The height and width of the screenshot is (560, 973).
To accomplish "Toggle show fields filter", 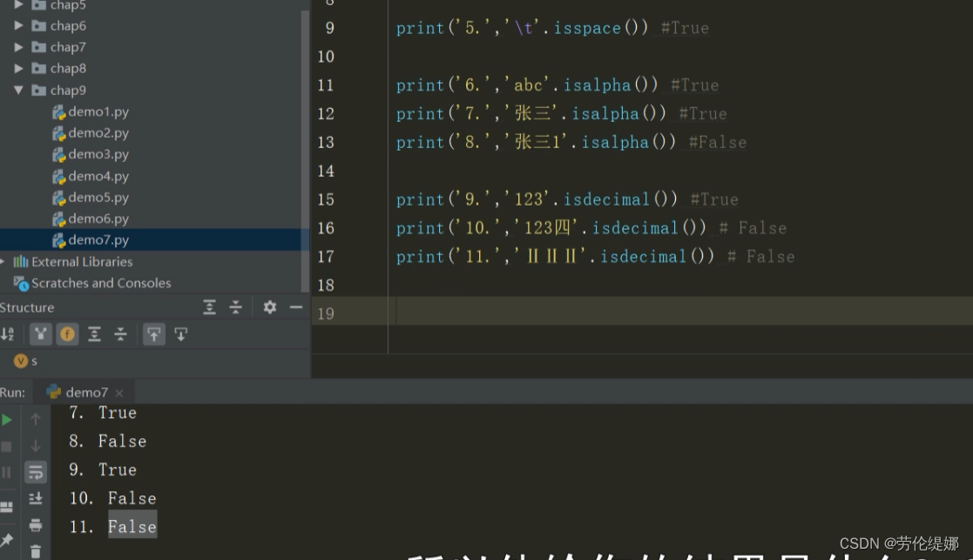I will (67, 335).
